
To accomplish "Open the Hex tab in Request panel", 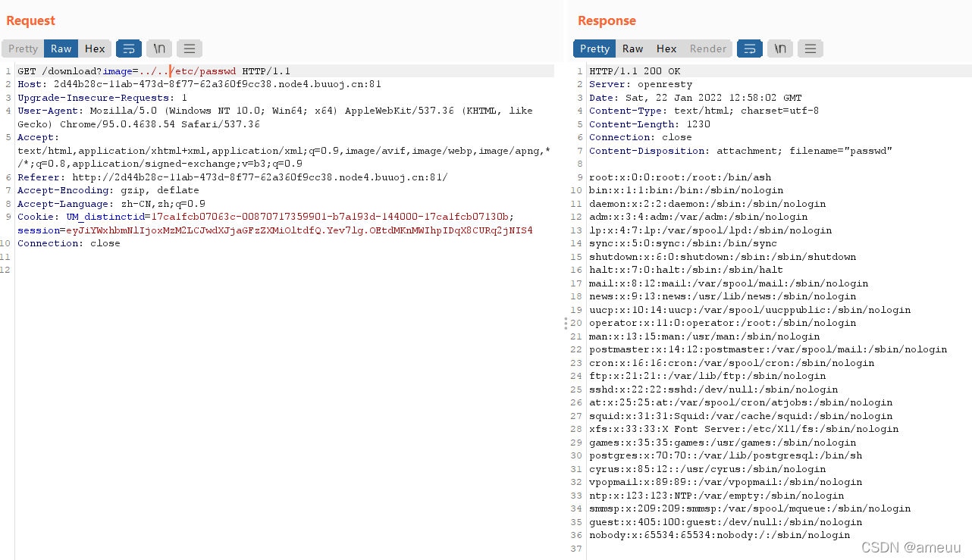I will click(95, 48).
